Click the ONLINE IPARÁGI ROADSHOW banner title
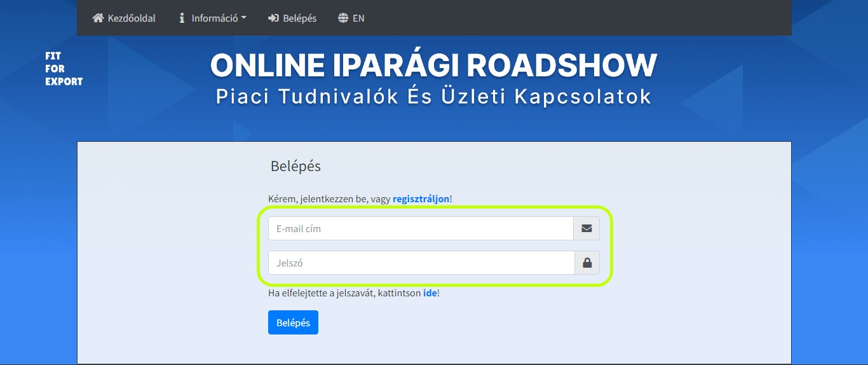 coord(433,65)
